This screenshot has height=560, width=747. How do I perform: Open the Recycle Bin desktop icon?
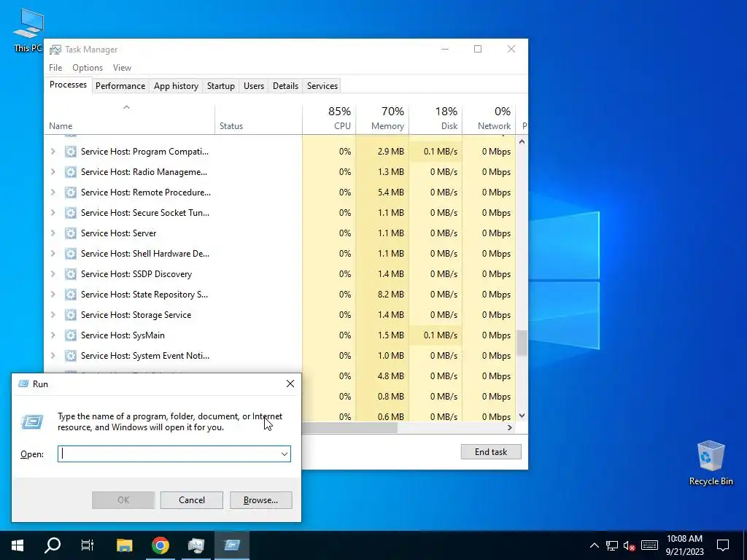pyautogui.click(x=711, y=462)
